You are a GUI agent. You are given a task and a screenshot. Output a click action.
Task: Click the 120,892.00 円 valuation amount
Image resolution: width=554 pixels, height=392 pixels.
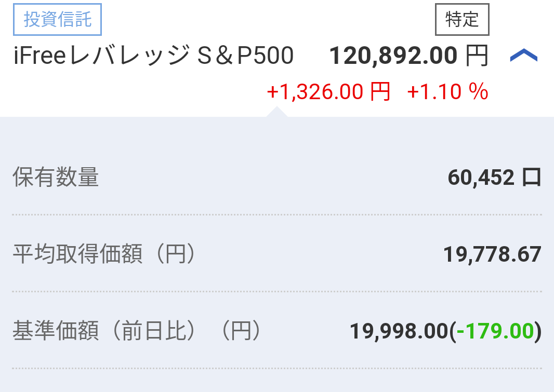[x=409, y=56]
